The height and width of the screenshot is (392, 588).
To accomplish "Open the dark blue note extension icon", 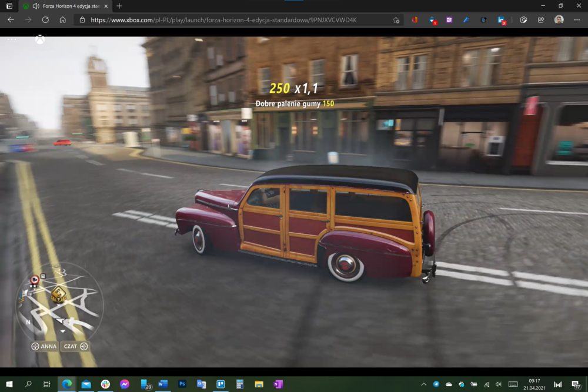I will [483, 20].
